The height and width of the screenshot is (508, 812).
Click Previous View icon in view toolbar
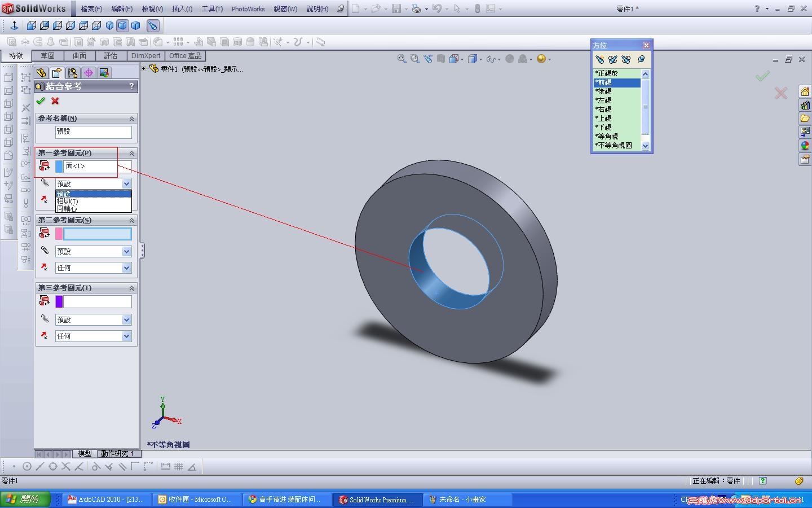tap(428, 59)
